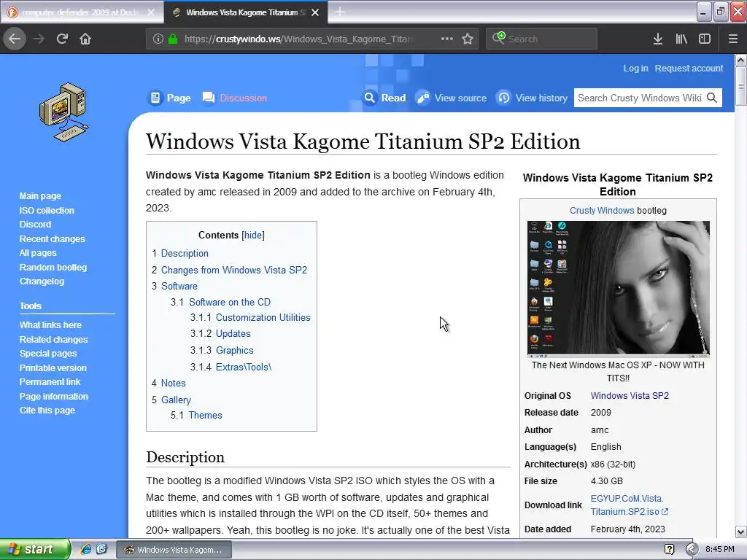
Task: Click the scrollbar down arrow
Action: [x=741, y=532]
